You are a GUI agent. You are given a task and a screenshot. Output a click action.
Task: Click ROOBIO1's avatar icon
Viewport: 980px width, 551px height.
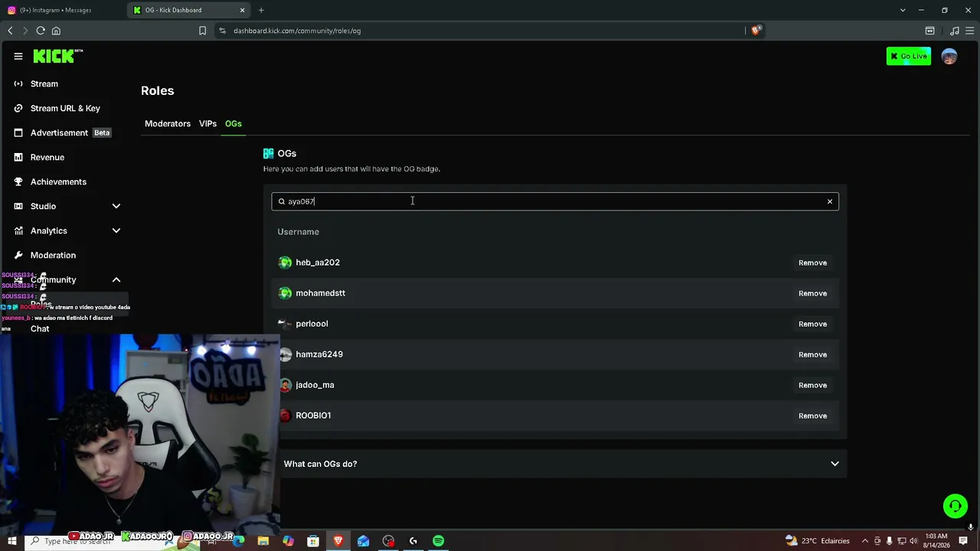[x=285, y=416]
